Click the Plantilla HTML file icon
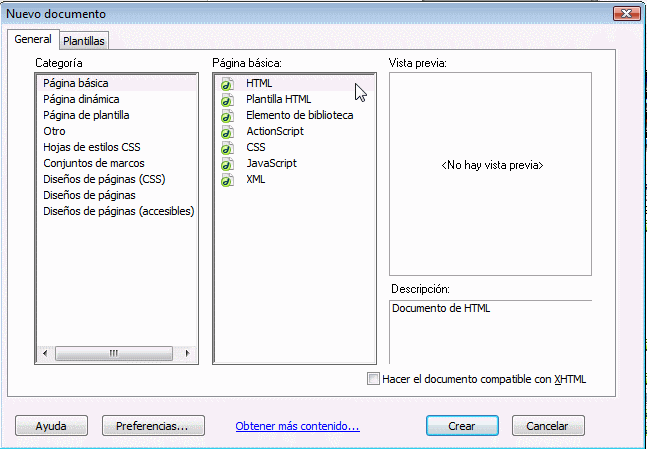 tap(227, 100)
